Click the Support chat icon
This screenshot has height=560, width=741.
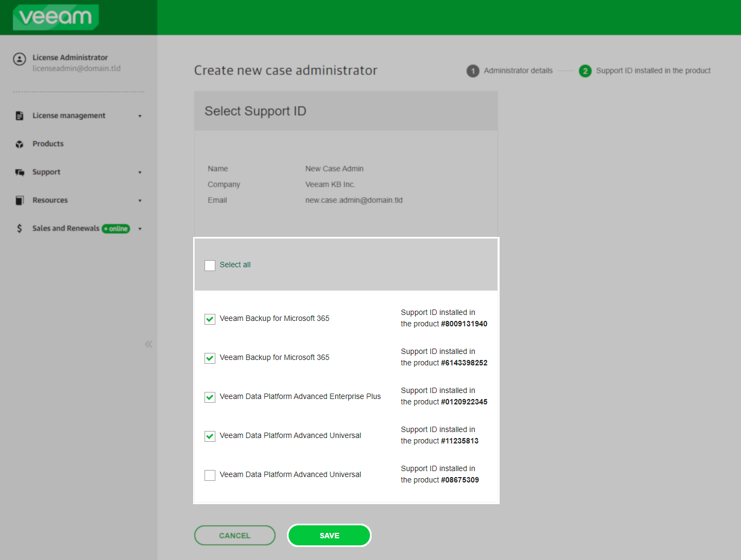click(20, 172)
